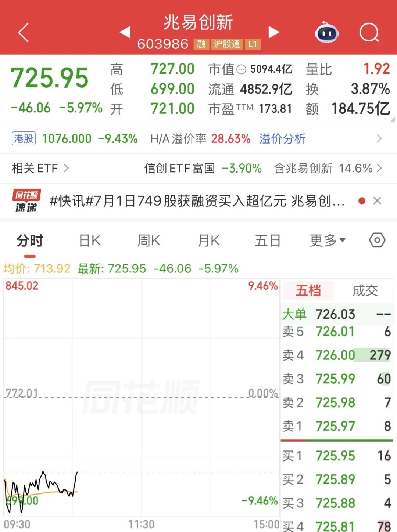Tap the 沪股通 badge
Viewport: 397px width, 532px height.
[x=227, y=44]
